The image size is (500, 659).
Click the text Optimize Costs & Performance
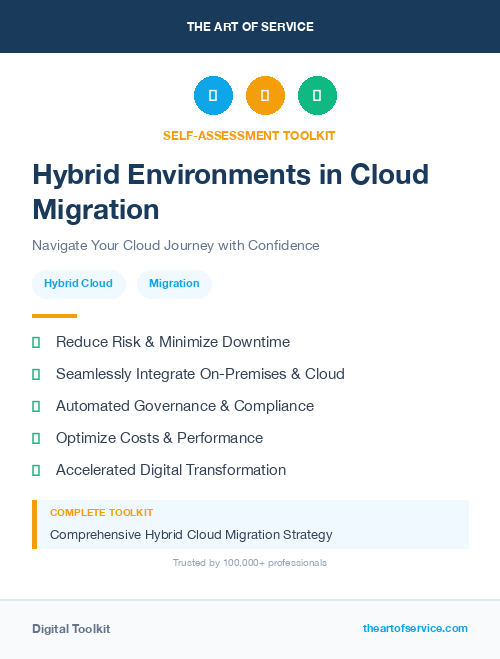159,438
